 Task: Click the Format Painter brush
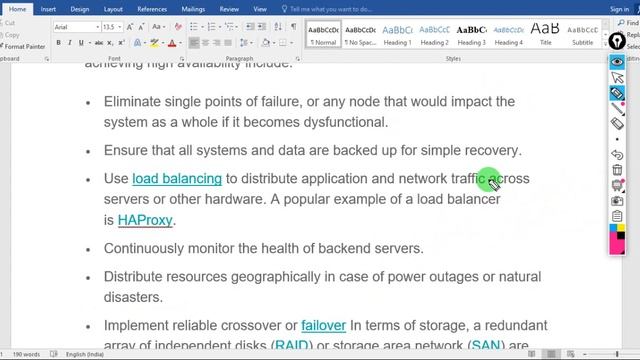click(22, 47)
